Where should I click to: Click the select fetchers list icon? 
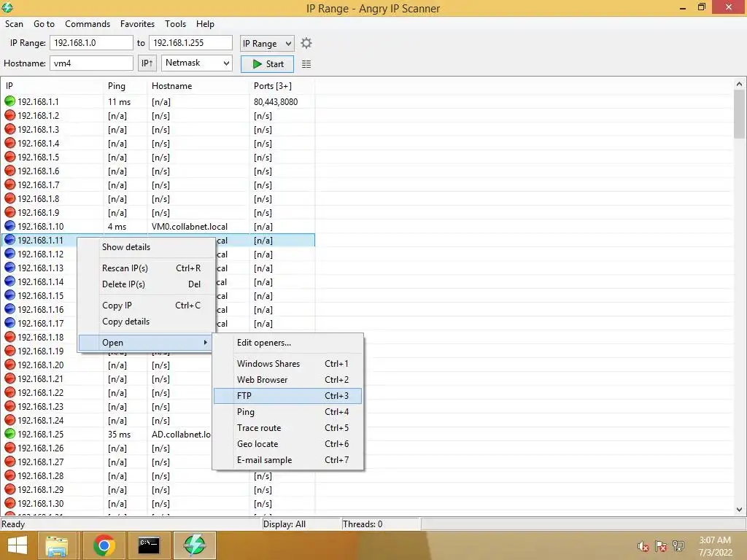pos(306,64)
